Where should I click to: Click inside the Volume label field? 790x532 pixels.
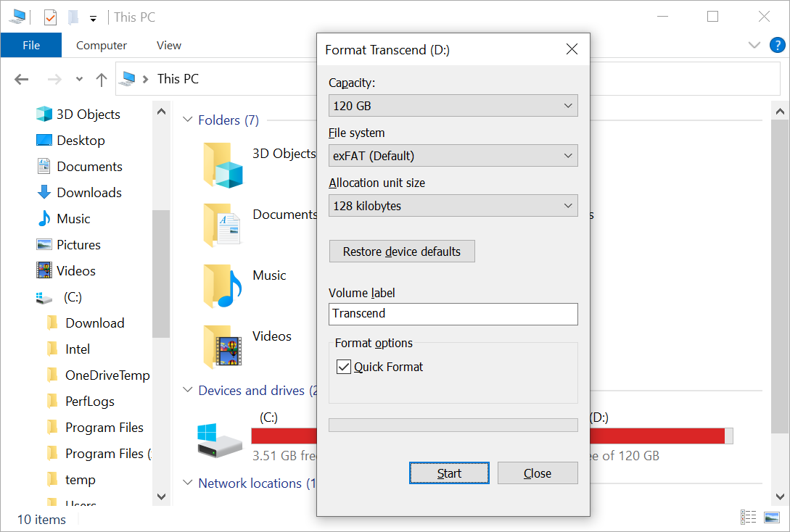coord(453,314)
